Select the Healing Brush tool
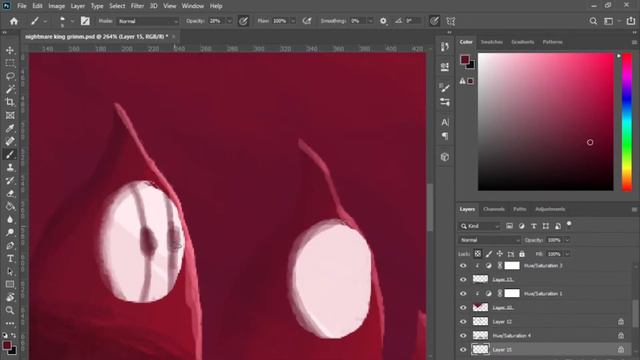640x360 pixels. pyautogui.click(x=10, y=142)
